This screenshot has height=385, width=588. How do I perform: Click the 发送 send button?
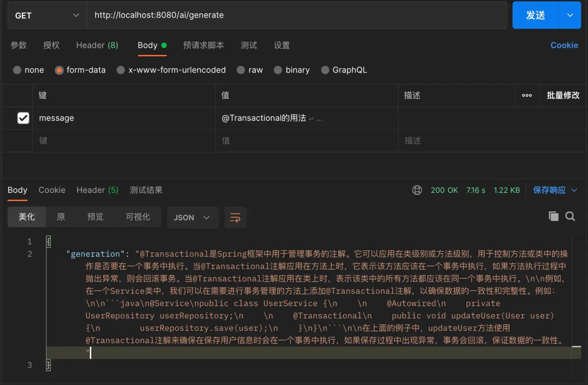[535, 15]
